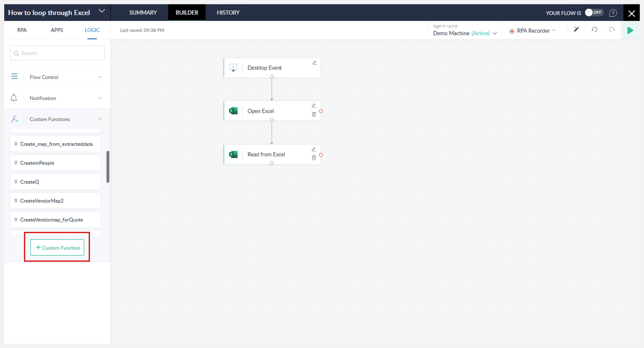Viewport: 644px width, 348px height.
Task: Click the red error connector on Open Excel
Action: (321, 111)
